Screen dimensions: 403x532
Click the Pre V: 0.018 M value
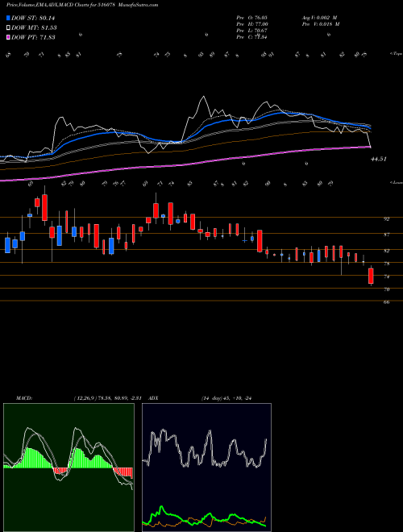[x=322, y=24]
